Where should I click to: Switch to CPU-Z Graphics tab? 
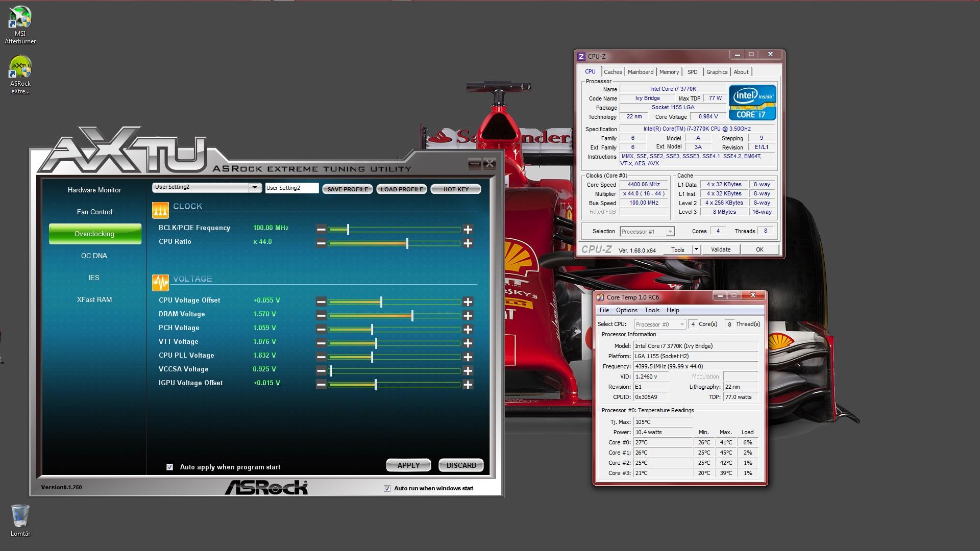(x=717, y=72)
